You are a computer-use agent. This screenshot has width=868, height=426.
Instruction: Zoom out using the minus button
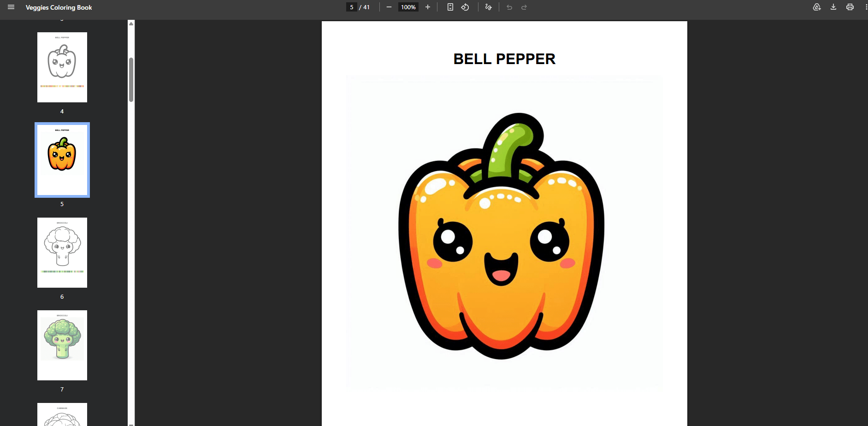click(389, 7)
